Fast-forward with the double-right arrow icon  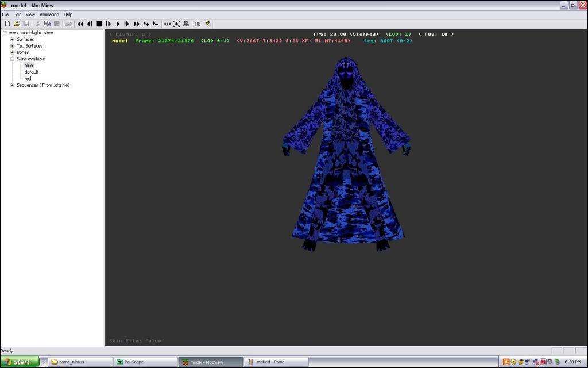[x=137, y=24]
